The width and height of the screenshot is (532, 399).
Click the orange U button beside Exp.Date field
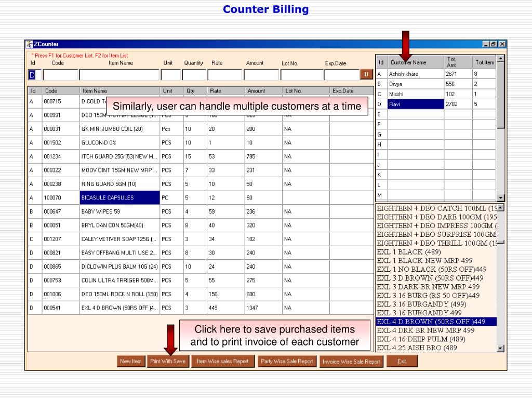(366, 74)
